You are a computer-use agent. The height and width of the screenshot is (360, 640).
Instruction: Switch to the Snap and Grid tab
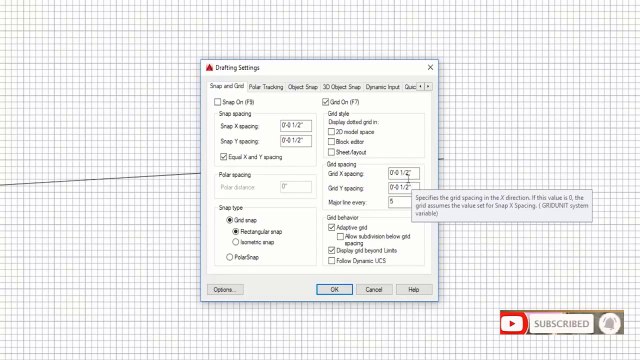click(227, 86)
